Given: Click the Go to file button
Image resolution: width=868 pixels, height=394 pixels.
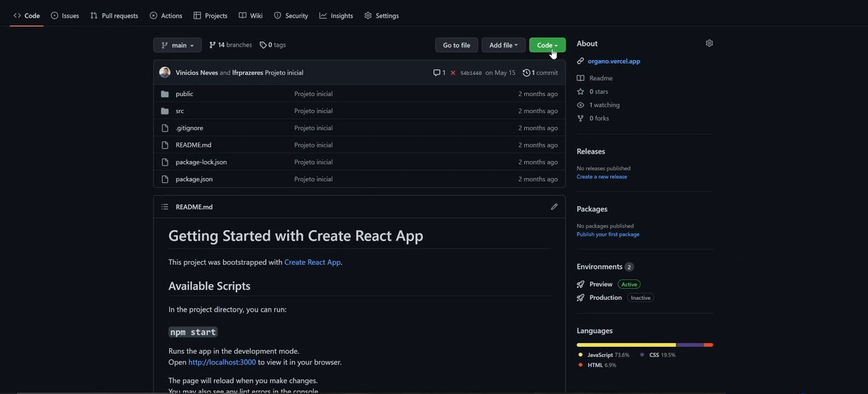Looking at the screenshot, I should point(456,45).
